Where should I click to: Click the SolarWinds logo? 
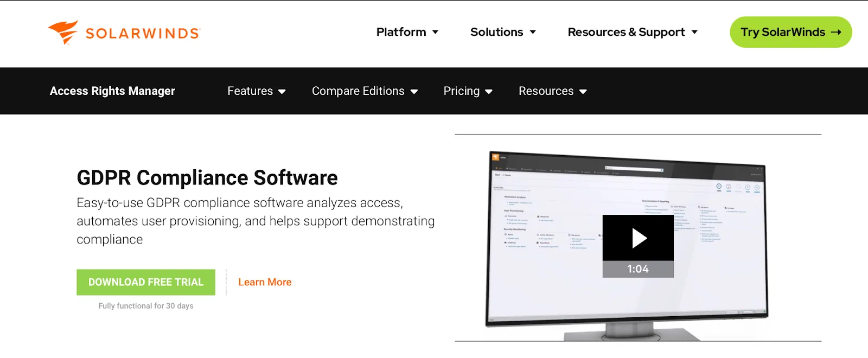pyautogui.click(x=124, y=33)
